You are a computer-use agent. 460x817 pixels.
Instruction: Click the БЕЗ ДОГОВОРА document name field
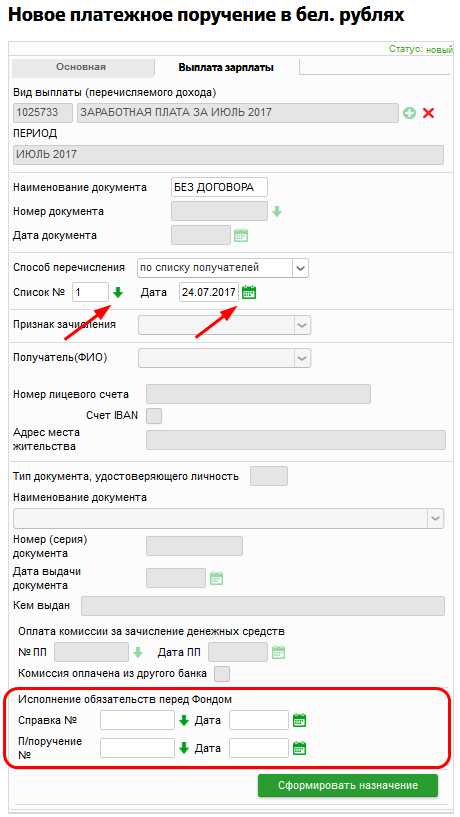[219, 188]
